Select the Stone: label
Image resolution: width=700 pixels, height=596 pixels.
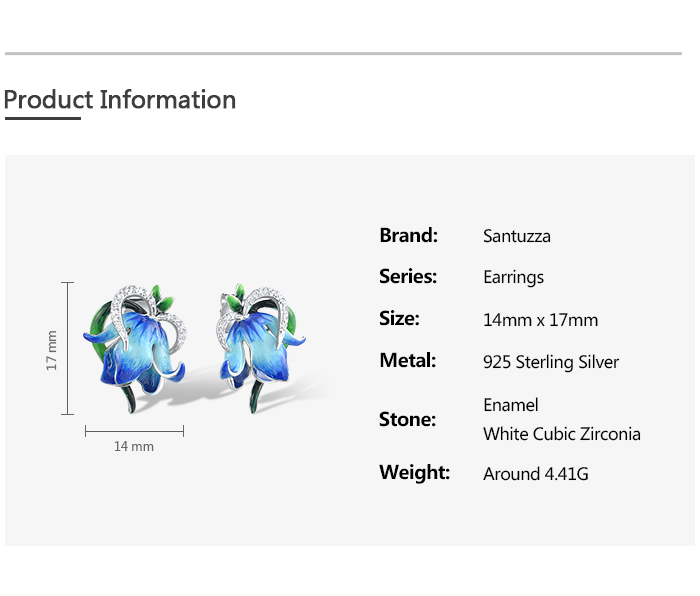click(407, 420)
